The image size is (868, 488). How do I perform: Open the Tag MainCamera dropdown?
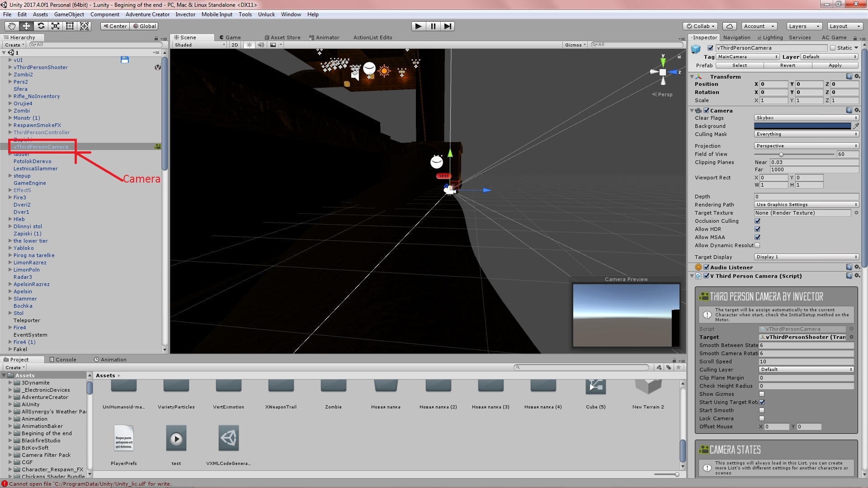pyautogui.click(x=748, y=57)
